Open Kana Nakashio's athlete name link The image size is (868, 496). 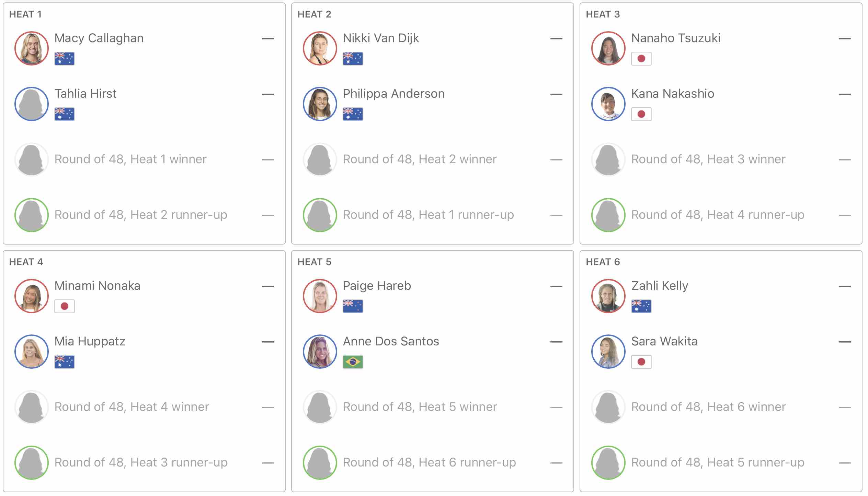pos(672,94)
